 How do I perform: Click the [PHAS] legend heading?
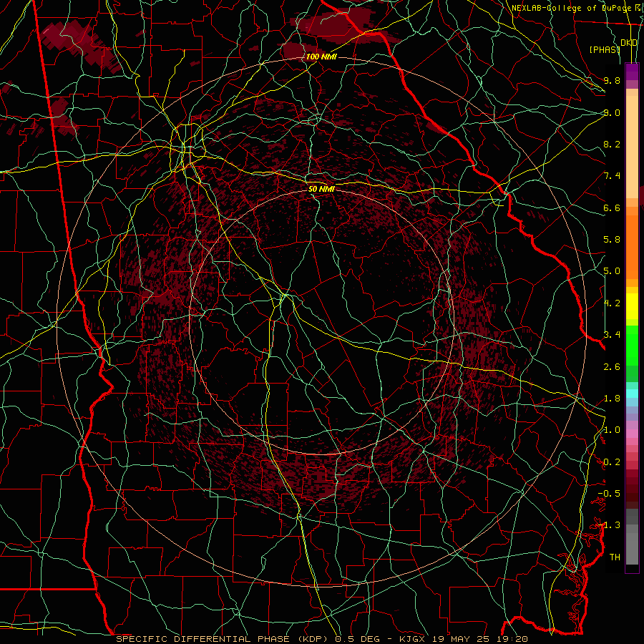[605, 49]
